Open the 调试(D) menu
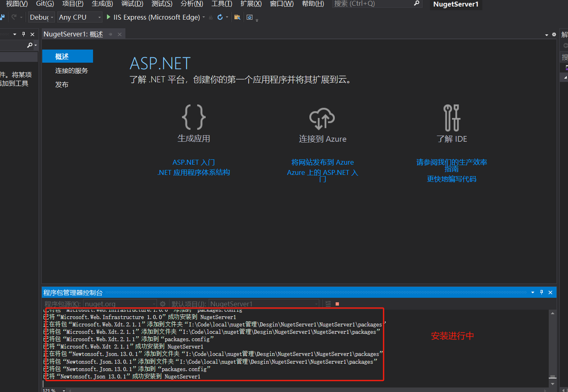568x392 pixels. [x=132, y=4]
